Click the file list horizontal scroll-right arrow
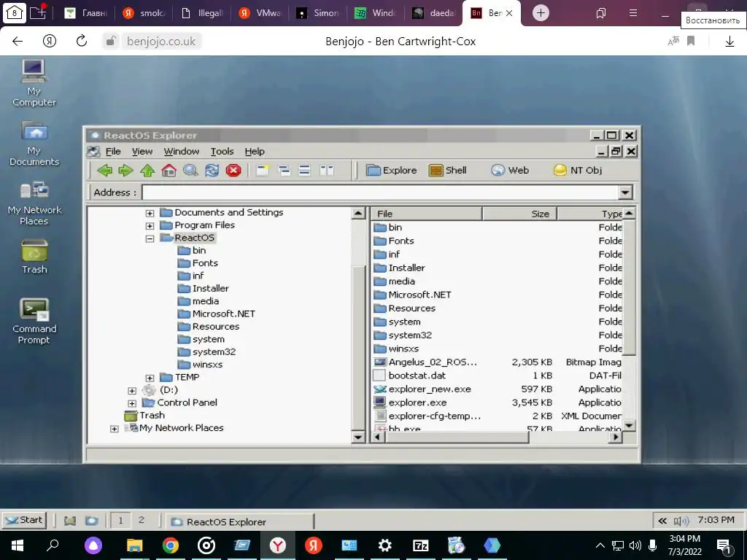747x560 pixels. 616,437
